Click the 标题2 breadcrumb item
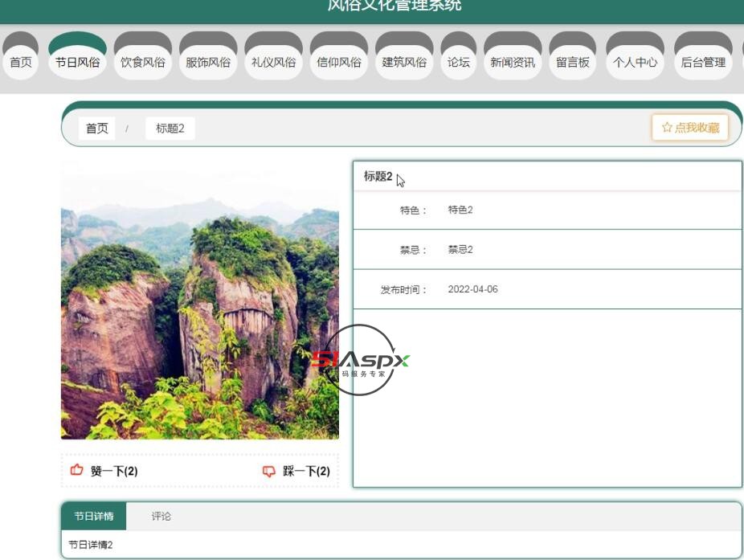Image resolution: width=744 pixels, height=560 pixels. [x=170, y=128]
